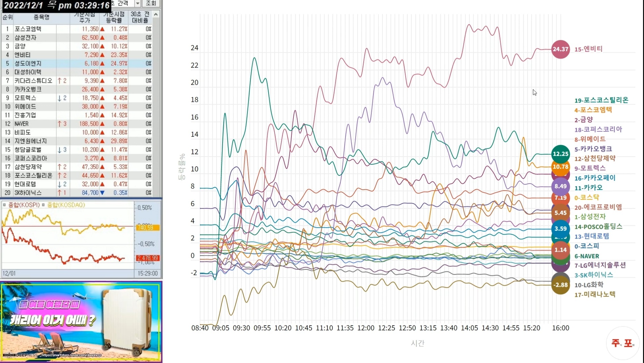Click the 5.45 brown value bubble
This screenshot has height=363, width=644.
pyautogui.click(x=560, y=213)
